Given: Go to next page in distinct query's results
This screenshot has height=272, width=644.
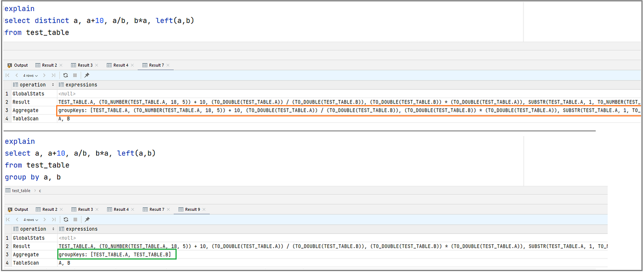Looking at the screenshot, I should (x=44, y=75).
